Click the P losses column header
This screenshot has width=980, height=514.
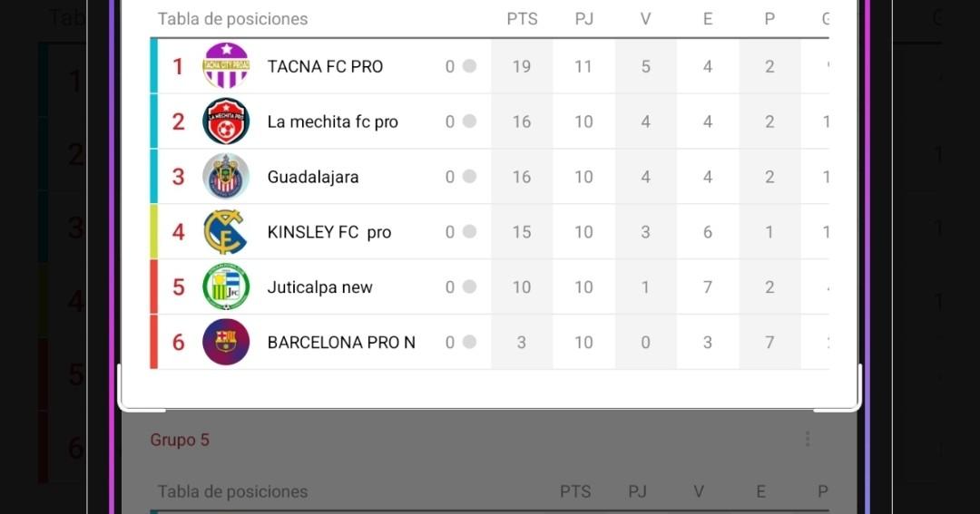click(769, 19)
